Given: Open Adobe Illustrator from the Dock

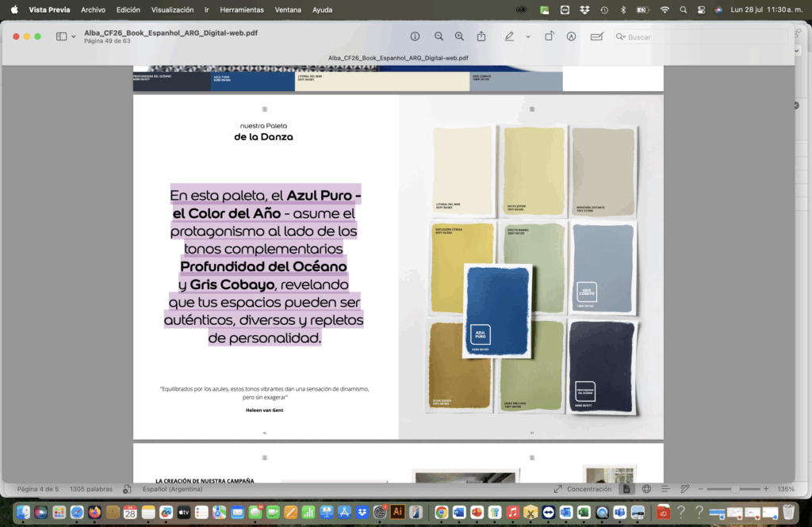Looking at the screenshot, I should tap(397, 512).
